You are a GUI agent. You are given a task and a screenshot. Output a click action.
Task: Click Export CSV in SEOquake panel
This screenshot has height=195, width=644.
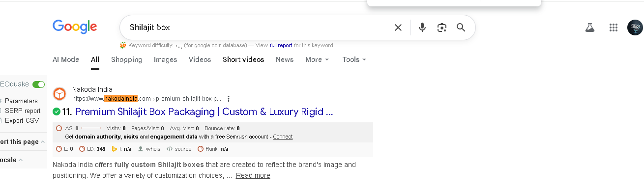tap(22, 120)
